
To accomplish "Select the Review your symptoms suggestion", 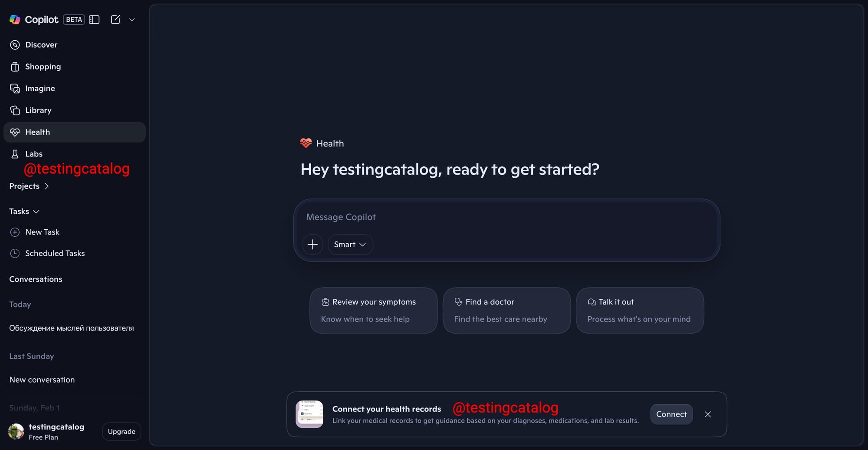I will (373, 311).
